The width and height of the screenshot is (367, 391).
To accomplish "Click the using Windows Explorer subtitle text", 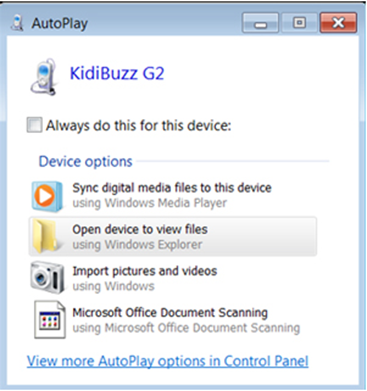I will click(137, 245).
